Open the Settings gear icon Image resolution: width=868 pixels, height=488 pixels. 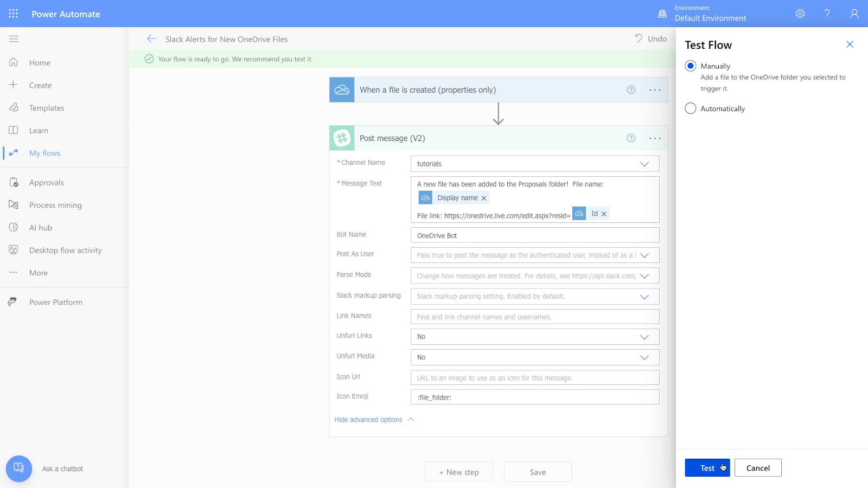[800, 14]
